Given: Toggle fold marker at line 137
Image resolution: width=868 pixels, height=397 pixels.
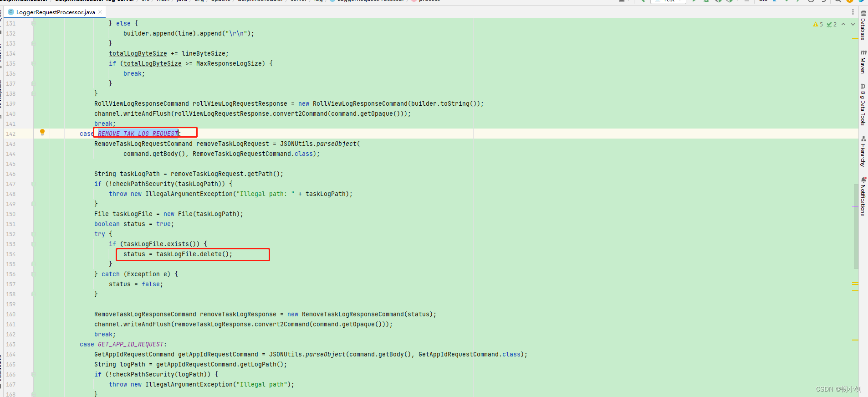Looking at the screenshot, I should (x=33, y=84).
